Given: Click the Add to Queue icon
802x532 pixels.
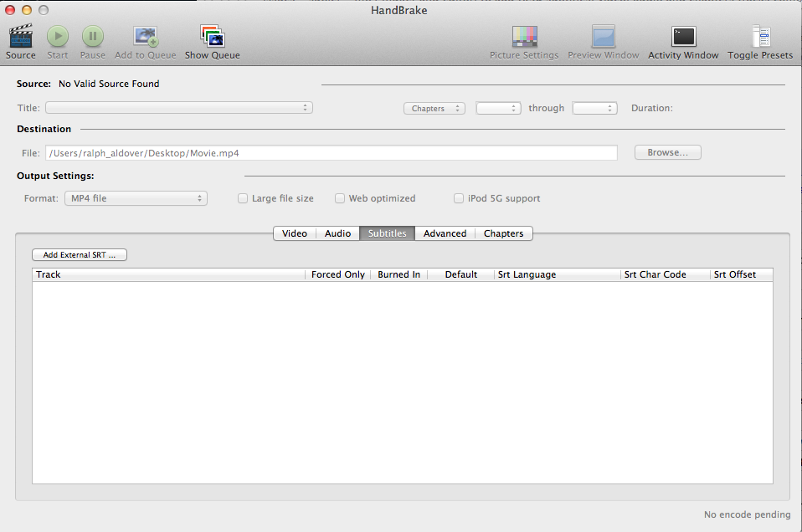Looking at the screenshot, I should tap(146, 36).
